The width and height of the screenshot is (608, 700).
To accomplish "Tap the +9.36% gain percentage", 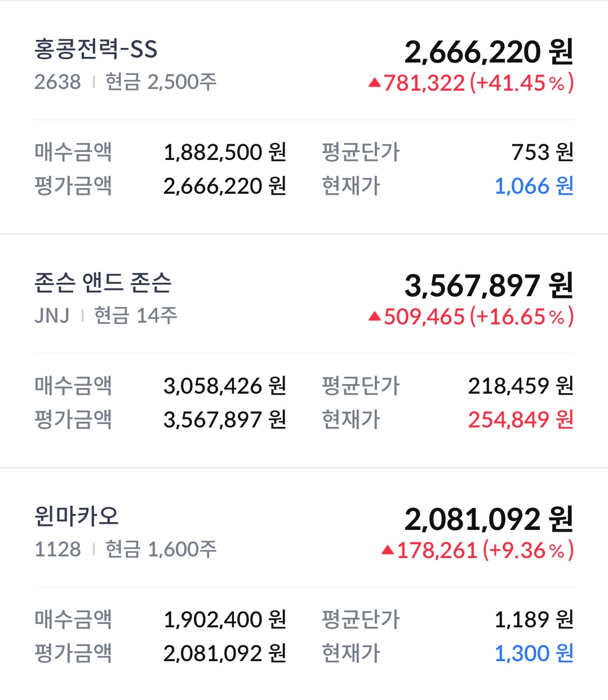I will coord(528,550).
